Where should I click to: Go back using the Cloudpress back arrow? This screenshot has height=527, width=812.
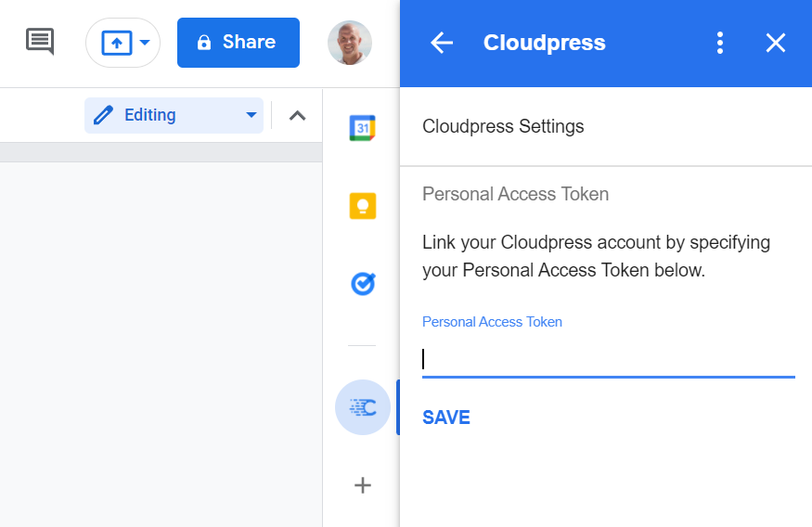442,43
